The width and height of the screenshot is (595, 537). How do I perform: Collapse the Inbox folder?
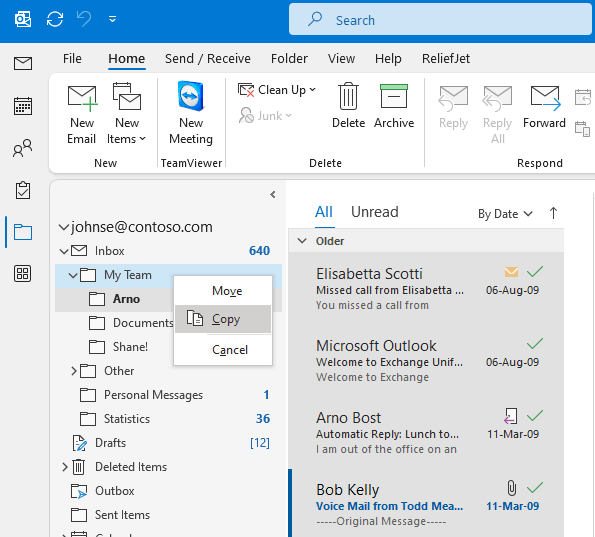click(x=64, y=251)
